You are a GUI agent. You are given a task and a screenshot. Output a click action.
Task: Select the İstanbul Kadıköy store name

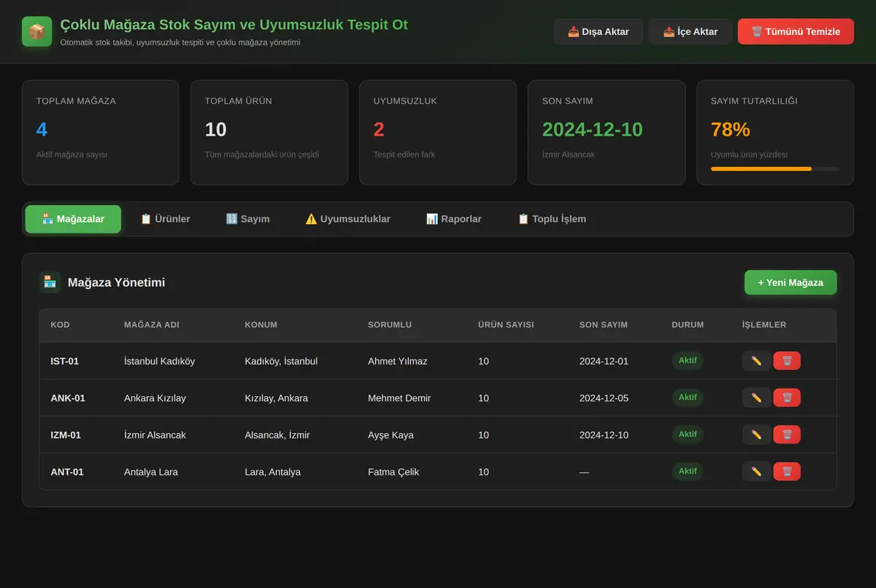(160, 361)
